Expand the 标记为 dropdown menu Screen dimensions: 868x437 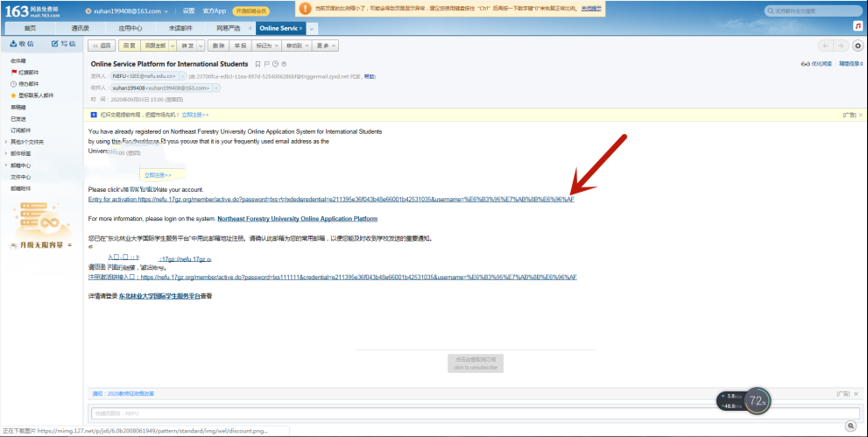(266, 46)
